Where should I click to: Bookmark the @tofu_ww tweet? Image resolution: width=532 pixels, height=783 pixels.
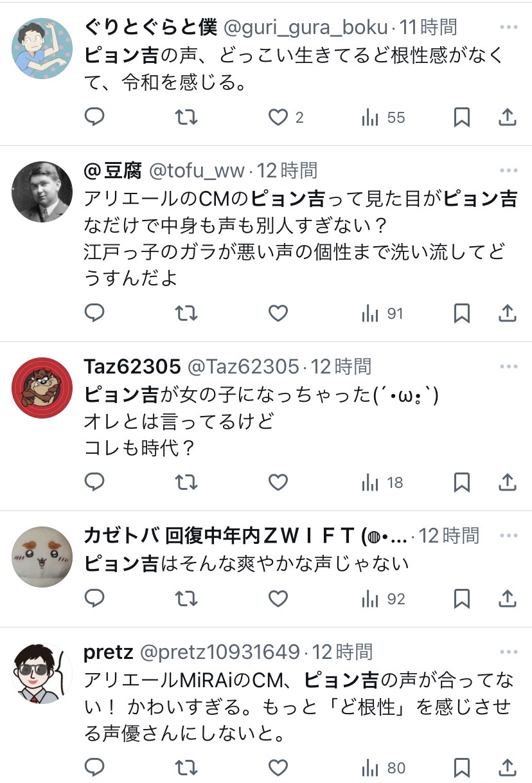click(x=461, y=313)
